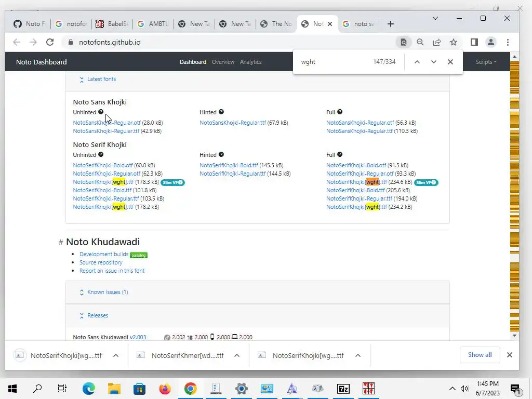Open options arrow for NotoSerifKhmer download

237,355
